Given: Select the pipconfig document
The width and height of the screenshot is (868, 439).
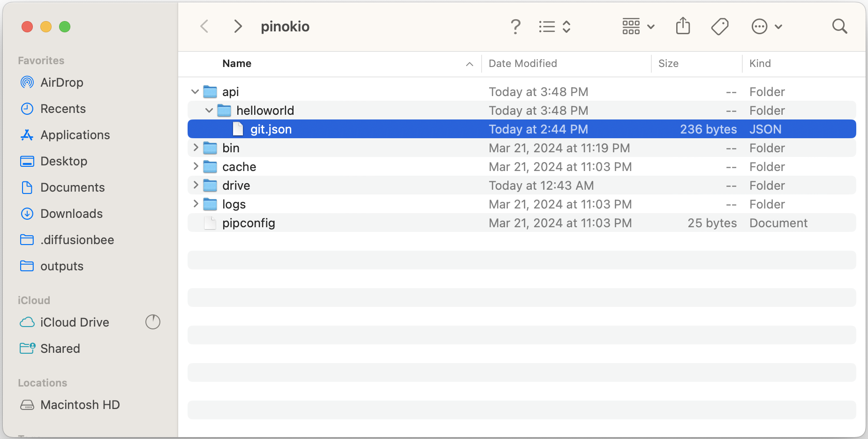Looking at the screenshot, I should point(249,223).
